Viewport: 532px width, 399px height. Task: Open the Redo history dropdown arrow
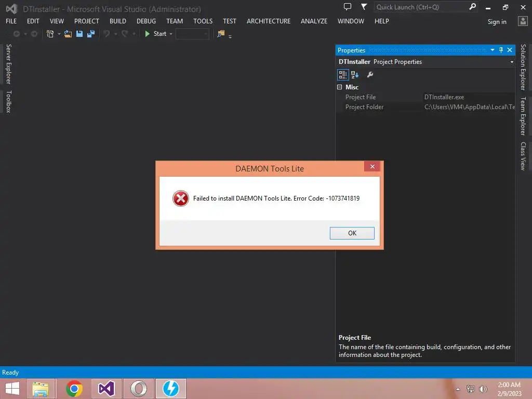click(x=134, y=34)
